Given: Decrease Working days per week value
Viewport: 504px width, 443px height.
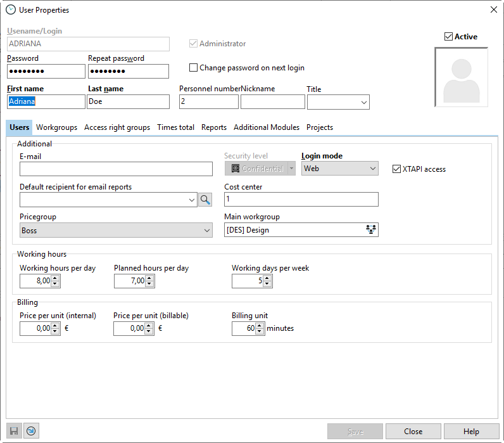Looking at the screenshot, I should [267, 284].
